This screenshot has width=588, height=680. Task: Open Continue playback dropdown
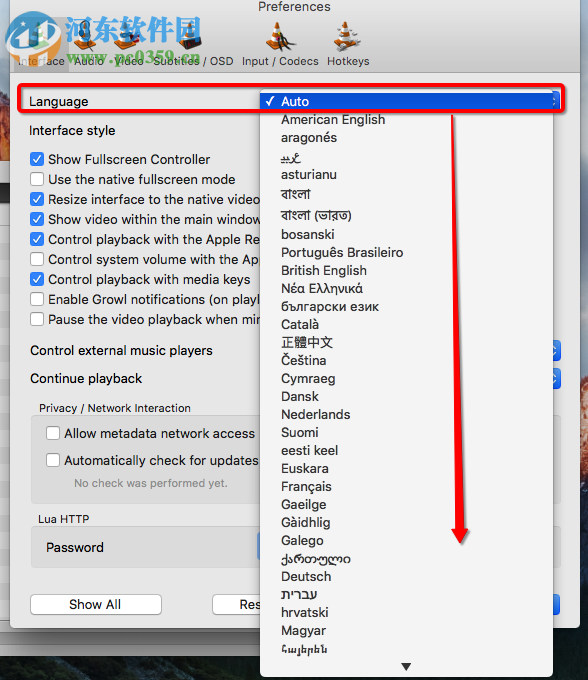(x=556, y=379)
